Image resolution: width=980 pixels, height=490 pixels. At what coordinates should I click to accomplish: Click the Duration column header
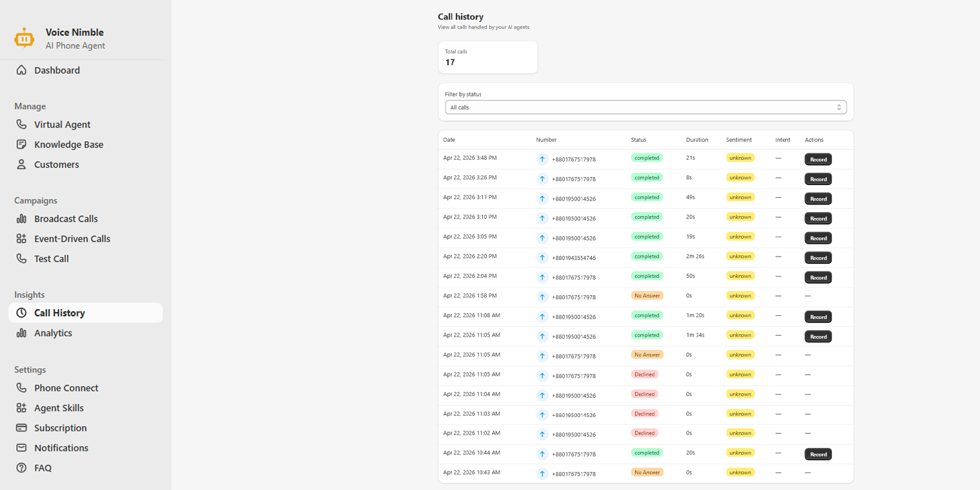click(x=697, y=140)
